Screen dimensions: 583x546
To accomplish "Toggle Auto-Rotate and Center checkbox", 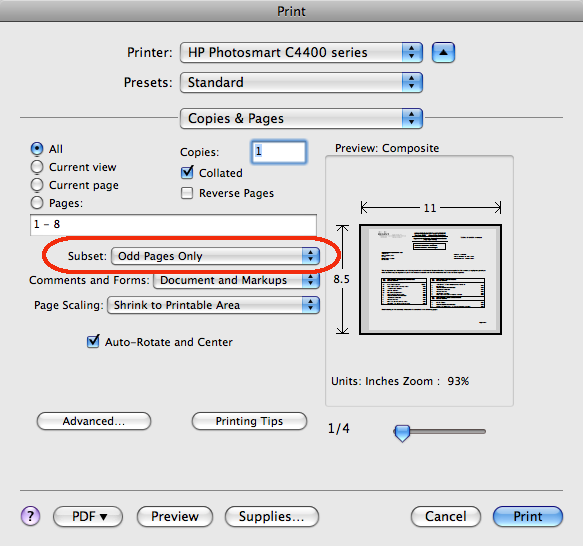I will point(93,341).
